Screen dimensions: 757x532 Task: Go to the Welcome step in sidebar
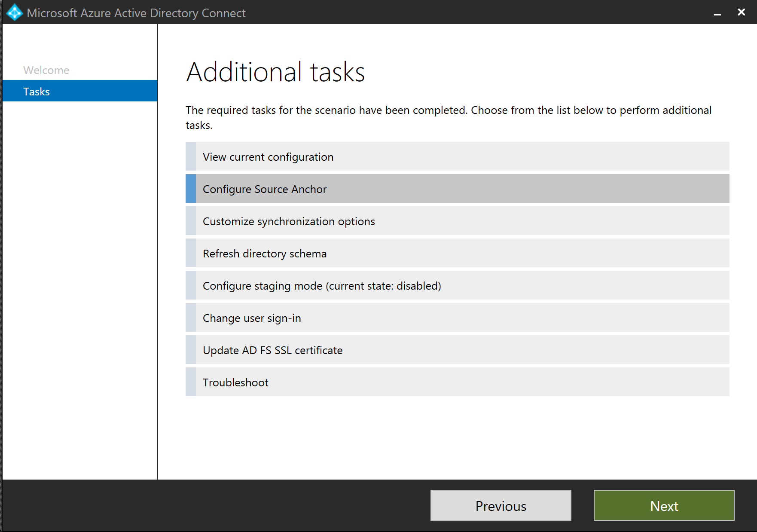[x=46, y=70]
